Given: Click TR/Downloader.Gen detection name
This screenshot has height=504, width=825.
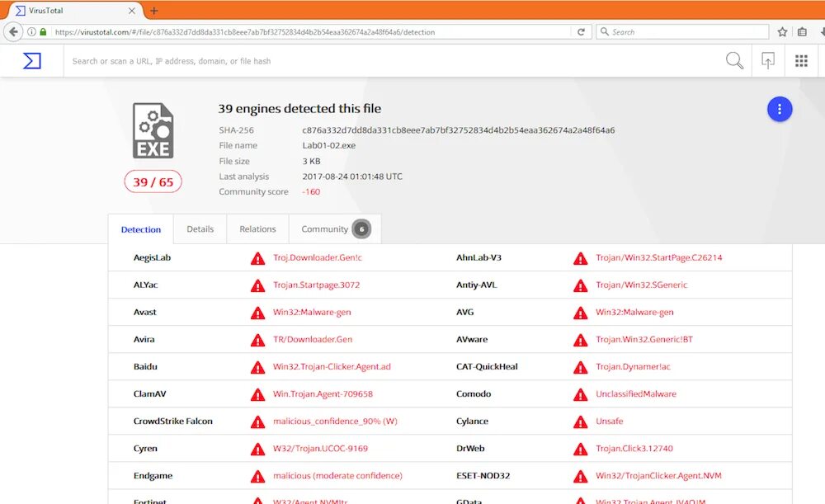Looking at the screenshot, I should [x=313, y=339].
